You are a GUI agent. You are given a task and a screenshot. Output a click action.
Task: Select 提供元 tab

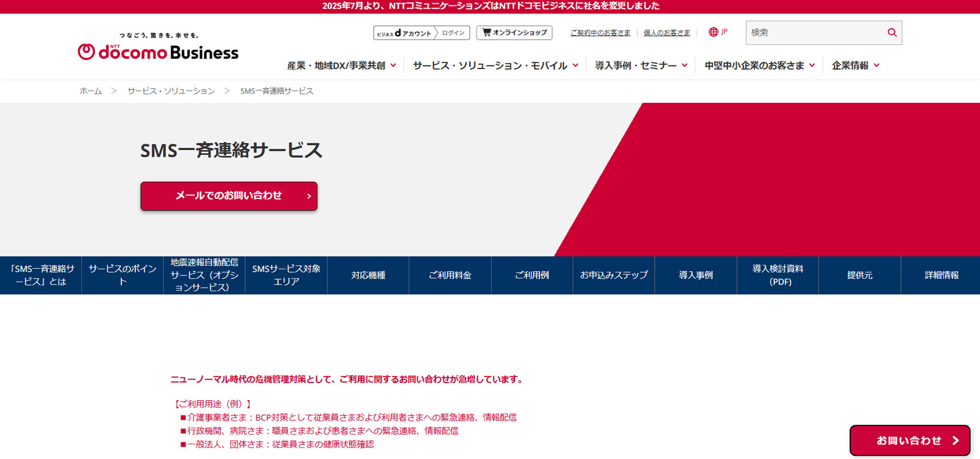[859, 275]
